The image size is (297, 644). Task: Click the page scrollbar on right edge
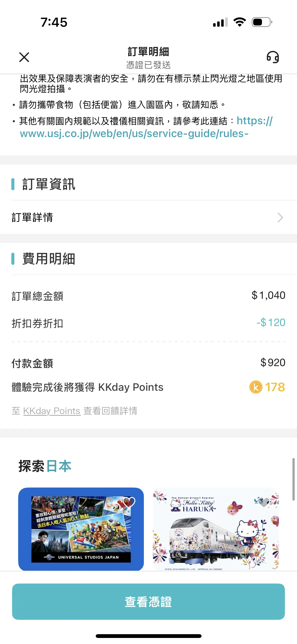point(293,479)
